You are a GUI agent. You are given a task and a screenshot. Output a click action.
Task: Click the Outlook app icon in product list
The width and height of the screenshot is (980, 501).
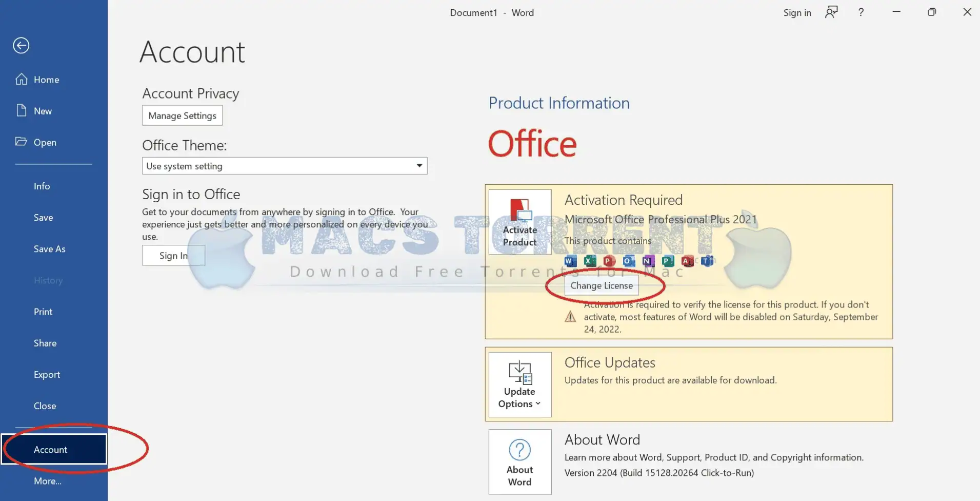(x=629, y=261)
